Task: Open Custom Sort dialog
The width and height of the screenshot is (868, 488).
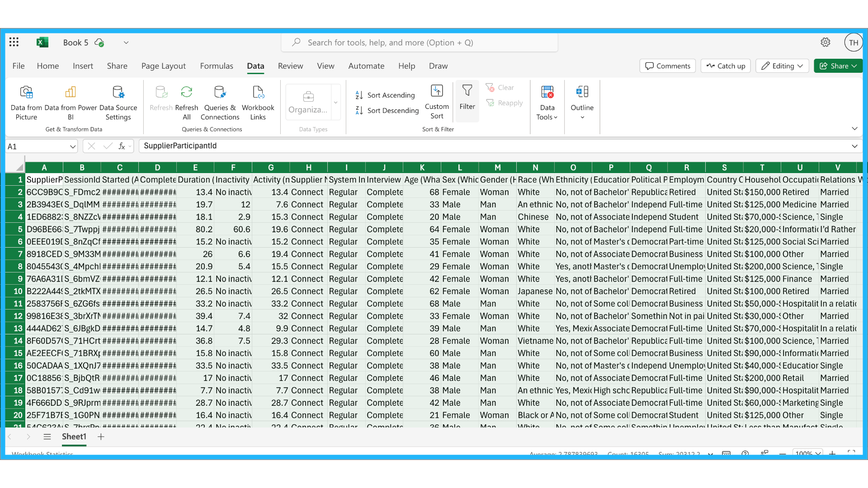Action: (x=437, y=103)
